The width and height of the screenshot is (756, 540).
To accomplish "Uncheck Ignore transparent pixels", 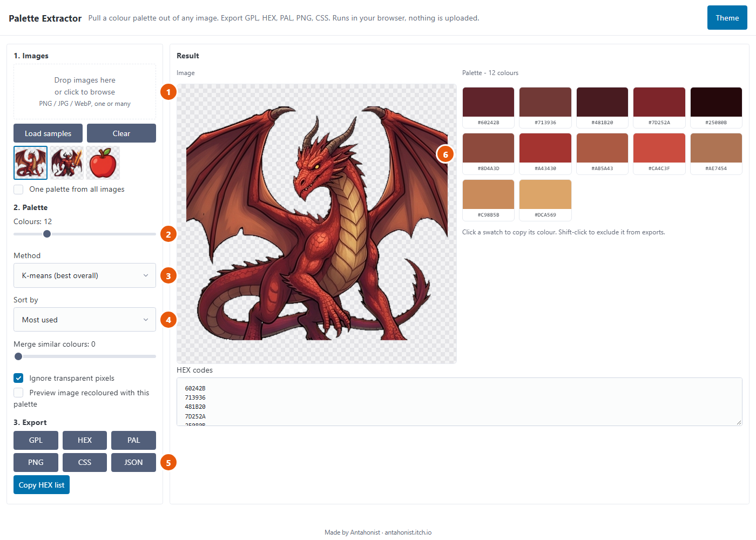I will pos(18,378).
